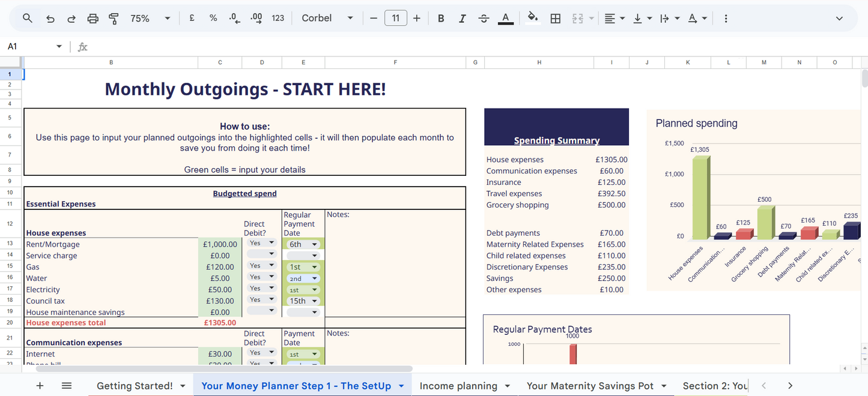Open the vertical align dropdown

(642, 19)
